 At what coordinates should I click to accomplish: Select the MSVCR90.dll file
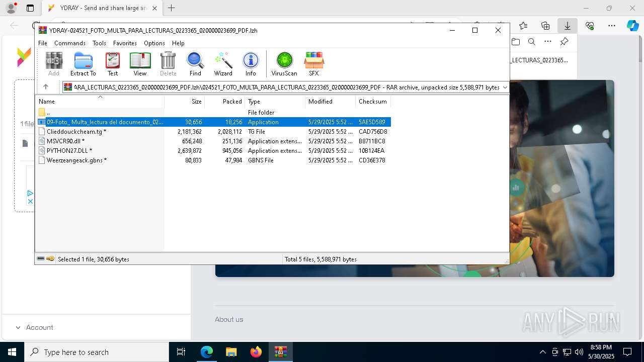213,141
